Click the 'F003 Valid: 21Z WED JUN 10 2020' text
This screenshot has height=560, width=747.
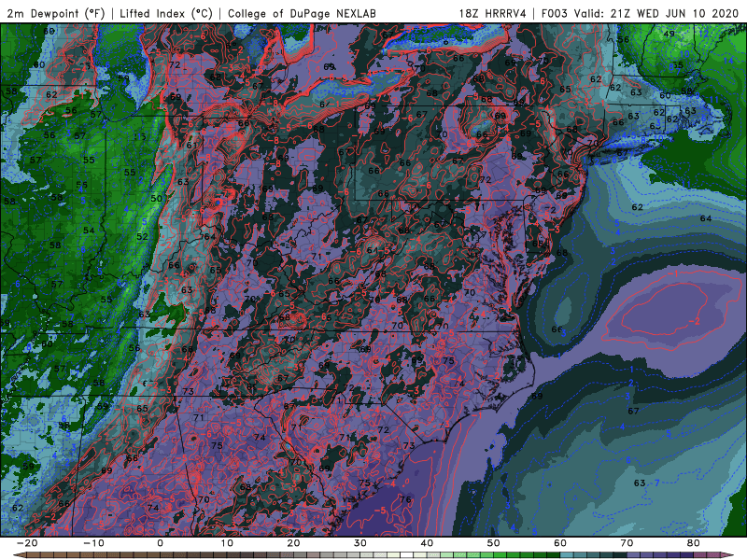640,13
